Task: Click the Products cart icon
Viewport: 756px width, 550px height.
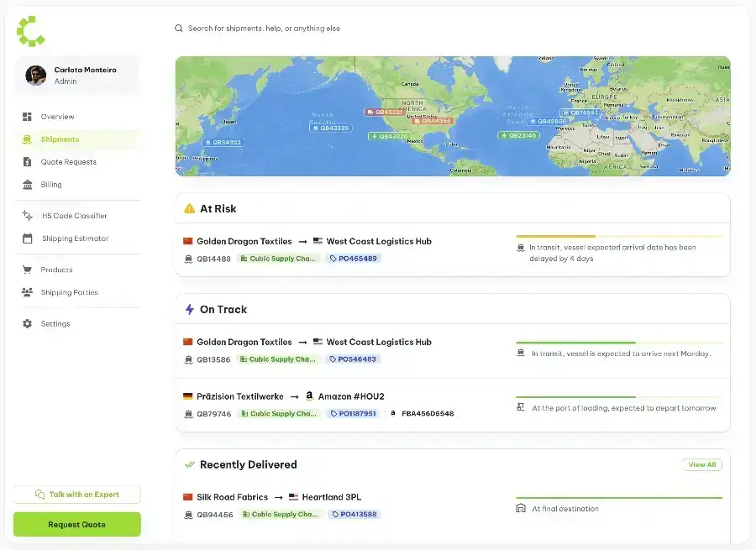Action: coord(27,270)
